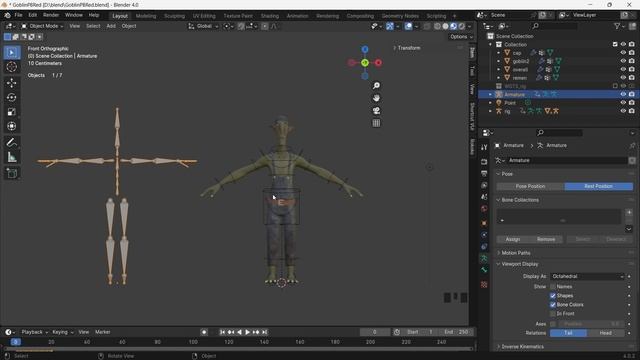Open the Output properties tab
Viewport: 640px width, 360px height.
point(484,174)
